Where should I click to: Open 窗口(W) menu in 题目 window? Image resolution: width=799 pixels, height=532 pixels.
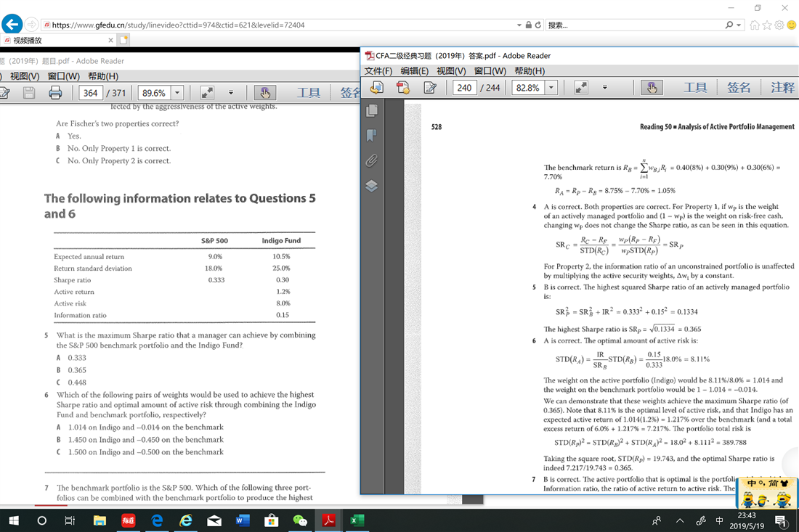pyautogui.click(x=64, y=76)
